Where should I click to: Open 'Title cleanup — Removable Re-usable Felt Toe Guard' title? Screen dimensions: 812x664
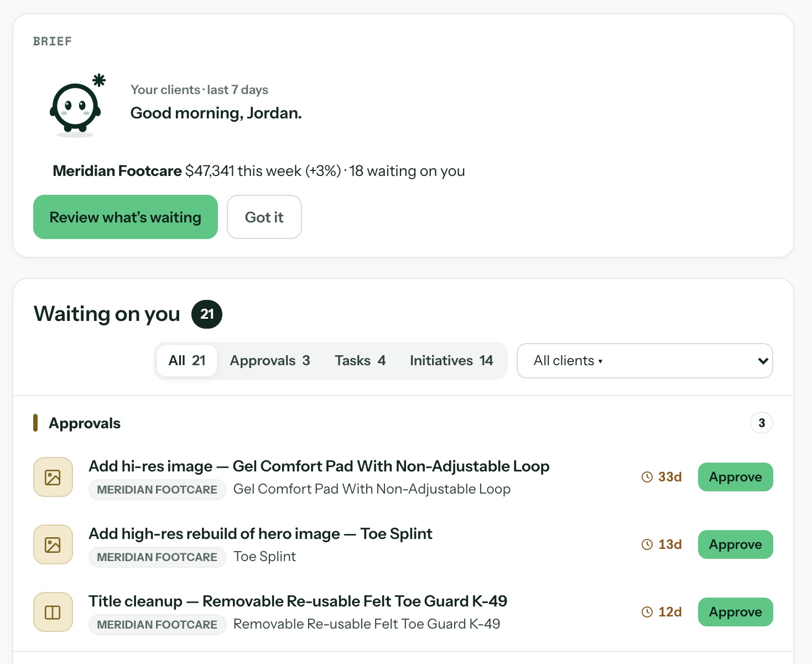pos(298,601)
